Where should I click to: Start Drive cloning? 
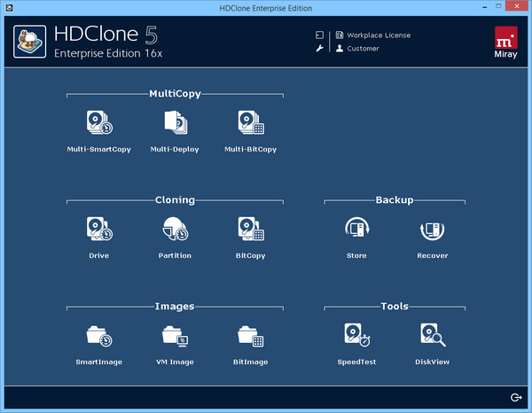[x=99, y=230]
